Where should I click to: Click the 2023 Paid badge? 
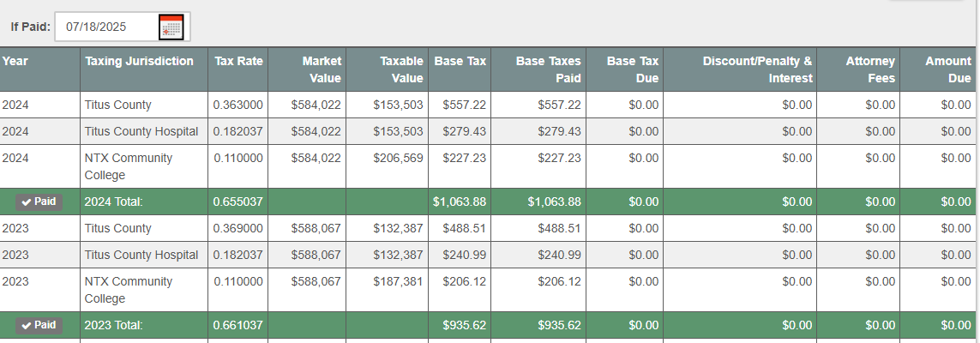coord(39,325)
